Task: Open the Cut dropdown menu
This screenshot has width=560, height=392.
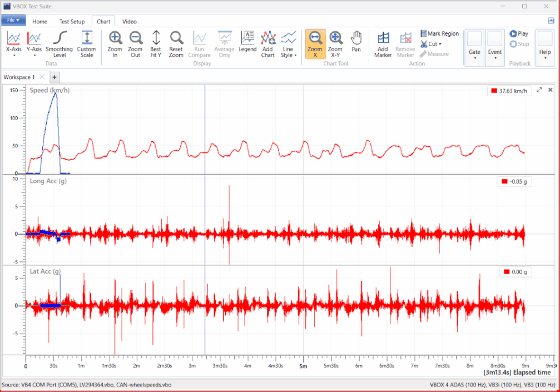Action: click(432, 44)
